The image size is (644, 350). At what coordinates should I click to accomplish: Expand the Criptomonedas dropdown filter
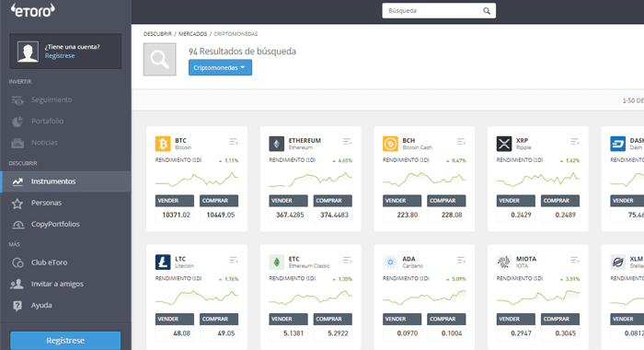tap(220, 67)
